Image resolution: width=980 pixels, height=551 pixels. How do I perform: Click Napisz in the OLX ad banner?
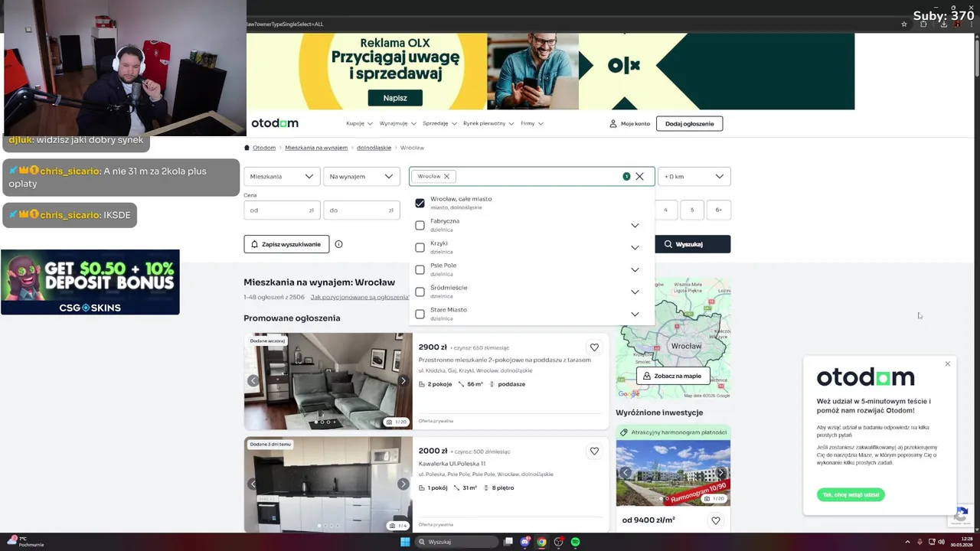tap(395, 98)
